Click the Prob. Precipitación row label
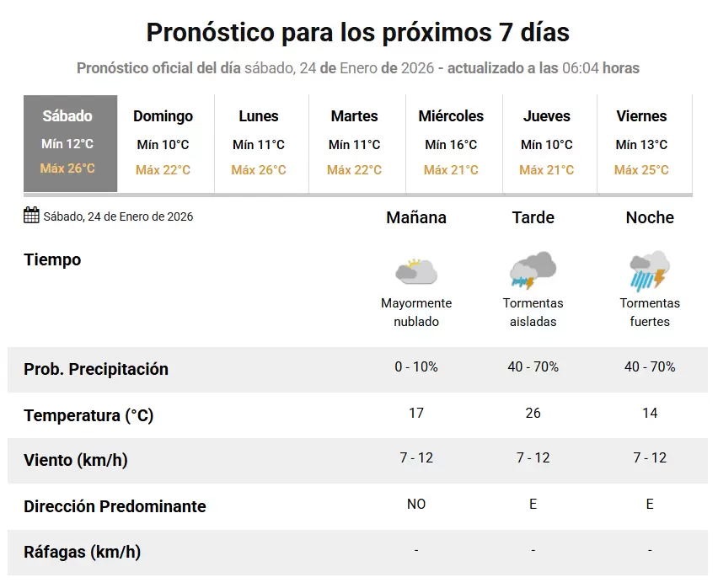This screenshot has width=718, height=588. point(96,369)
